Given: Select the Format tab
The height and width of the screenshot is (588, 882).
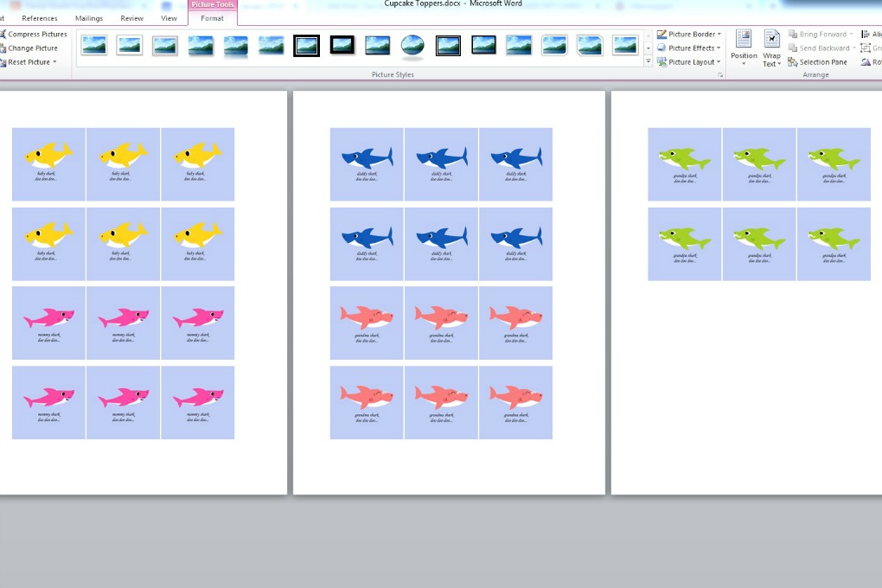Looking at the screenshot, I should coord(212,18).
